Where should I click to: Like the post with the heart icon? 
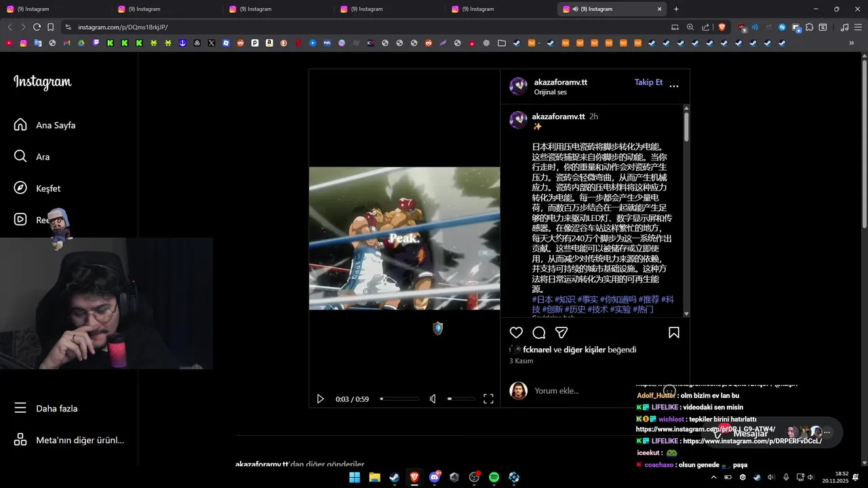coord(516,333)
